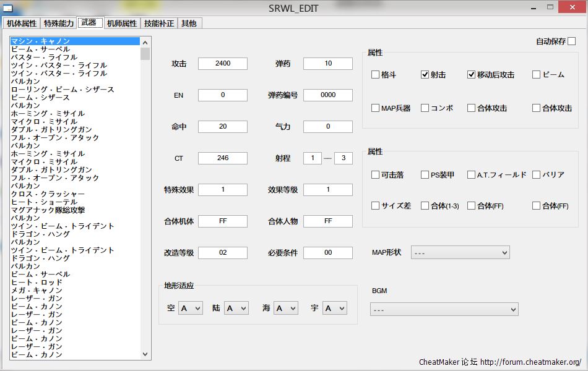This screenshot has height=371, width=588.
Task: Open the forum.cheatmaker.org link
Action: [530, 362]
